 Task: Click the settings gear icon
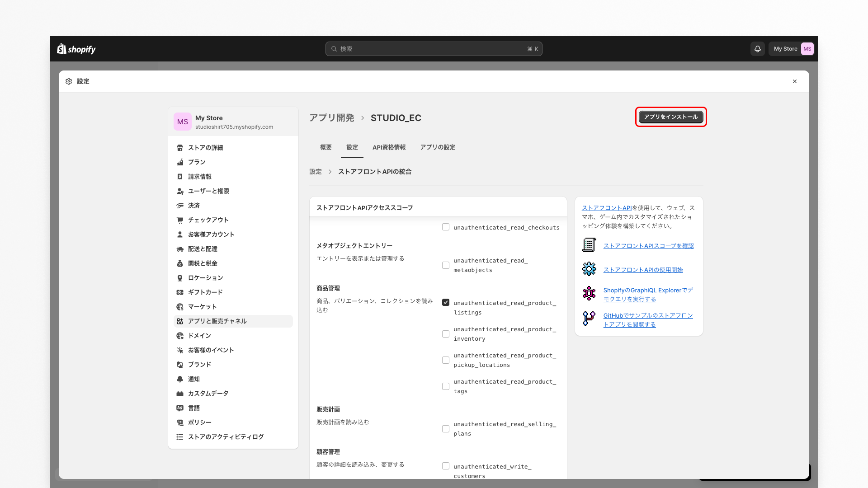point(69,81)
